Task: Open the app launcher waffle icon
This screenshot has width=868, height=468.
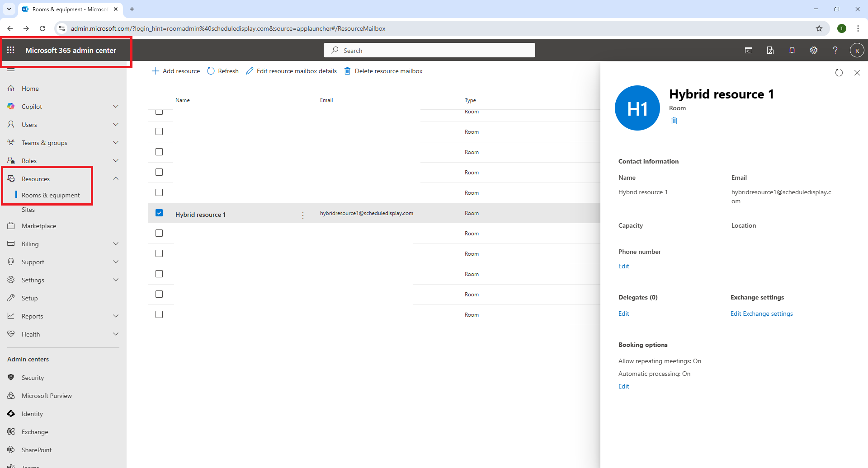Action: [x=11, y=50]
